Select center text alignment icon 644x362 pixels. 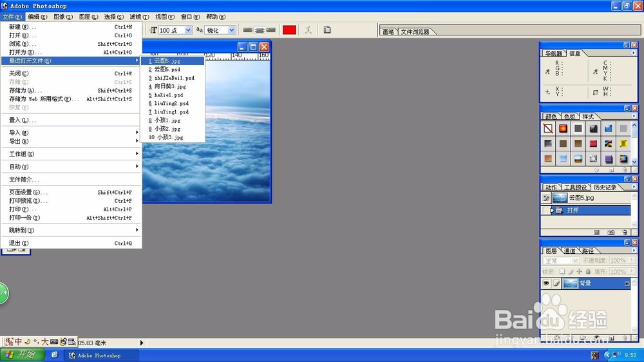(x=259, y=30)
